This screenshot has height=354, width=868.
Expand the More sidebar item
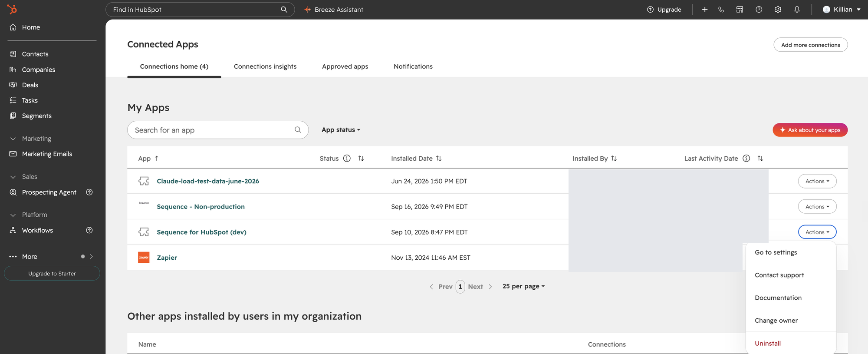click(51, 256)
